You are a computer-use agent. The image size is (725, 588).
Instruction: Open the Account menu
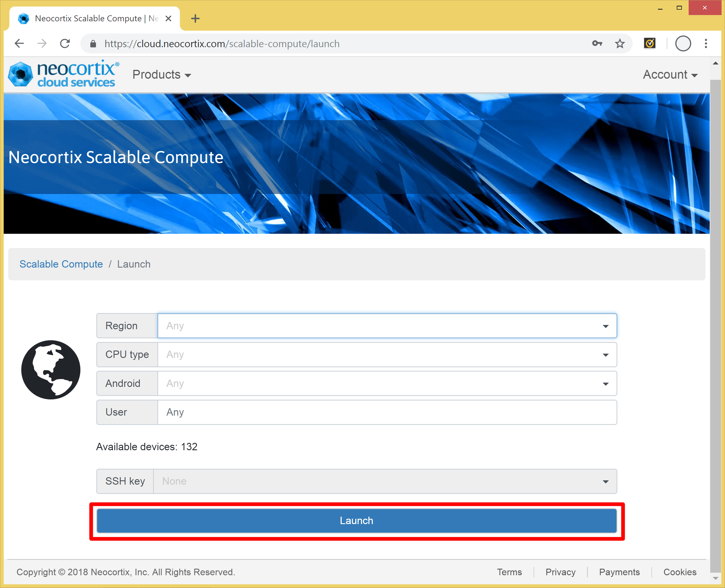coord(670,74)
